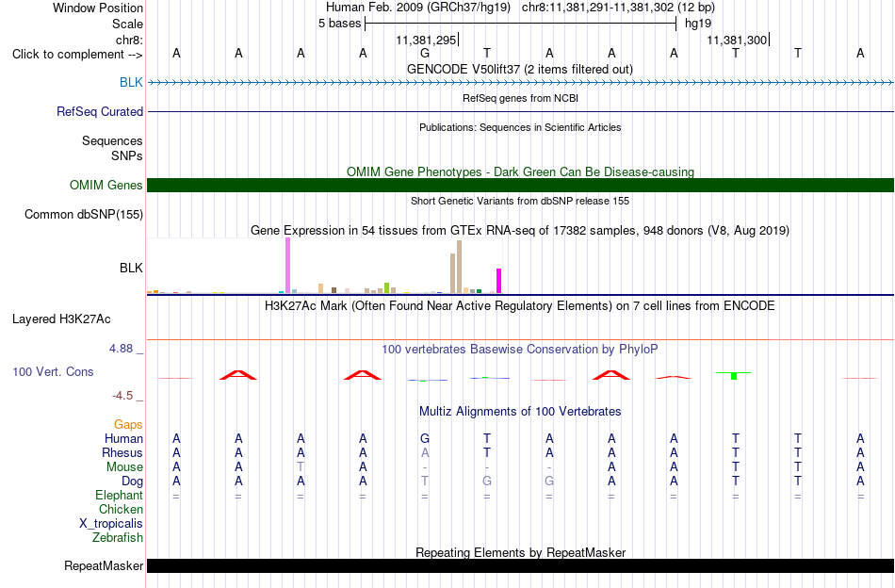Complement the G base in chr8 sequence row
This screenshot has width=895, height=588.
(425, 54)
